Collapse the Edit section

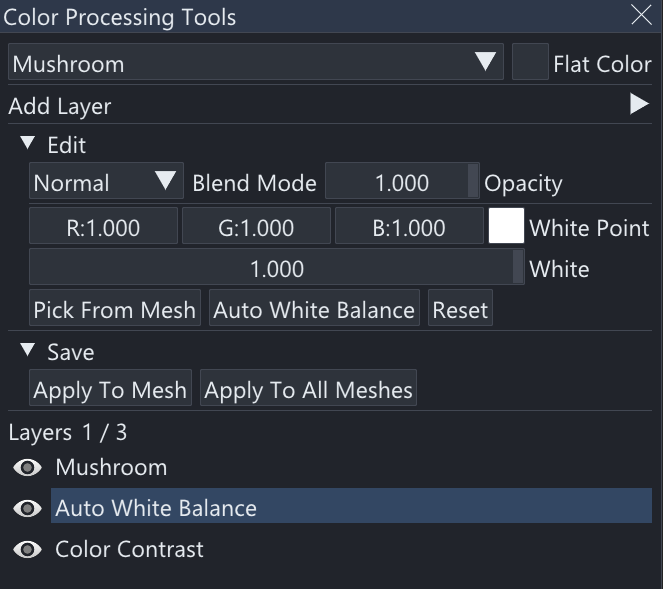click(28, 144)
